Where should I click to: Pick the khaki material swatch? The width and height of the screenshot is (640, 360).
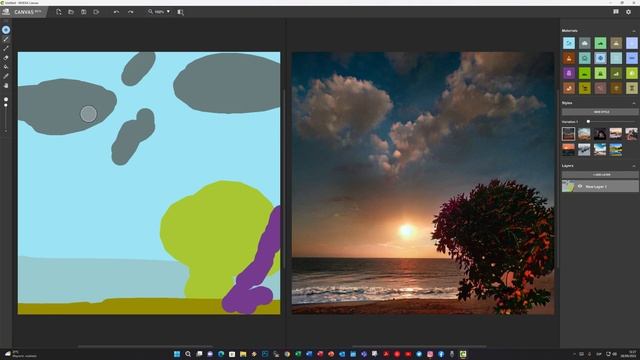point(632,88)
